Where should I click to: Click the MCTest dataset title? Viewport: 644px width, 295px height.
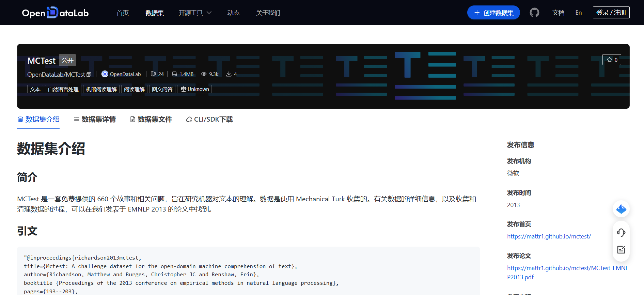(41, 61)
